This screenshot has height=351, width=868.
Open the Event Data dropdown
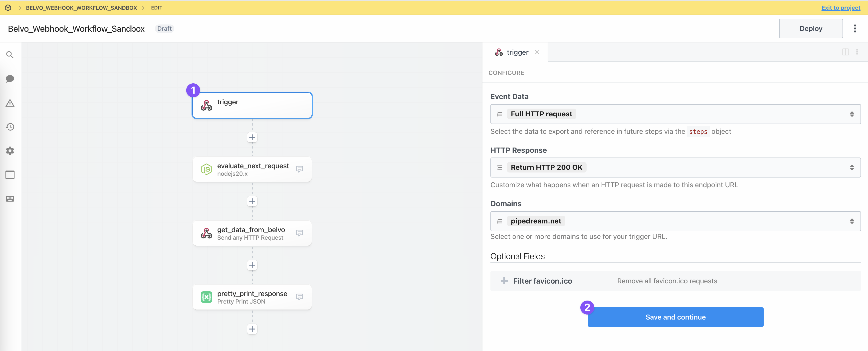675,114
